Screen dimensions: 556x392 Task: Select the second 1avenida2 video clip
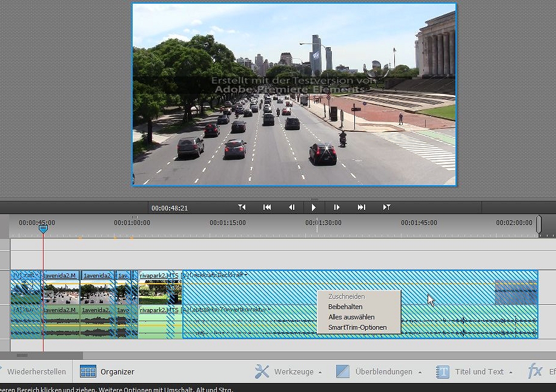(98, 287)
